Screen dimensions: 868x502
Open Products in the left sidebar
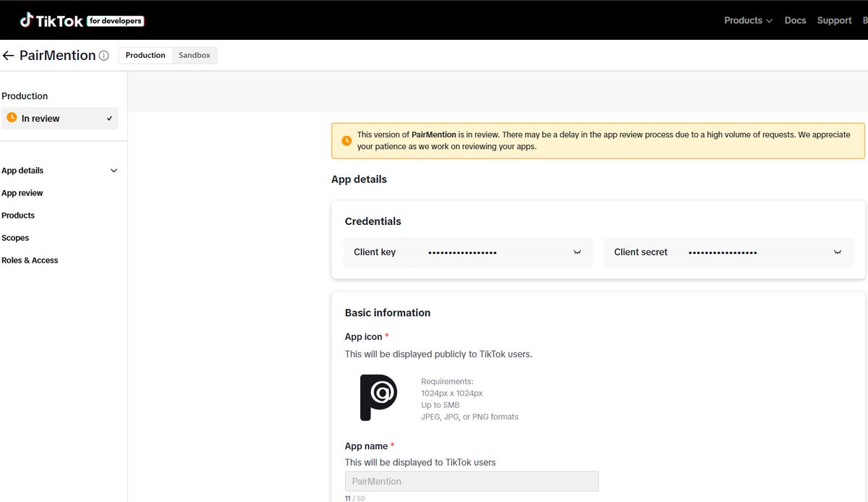tap(18, 216)
